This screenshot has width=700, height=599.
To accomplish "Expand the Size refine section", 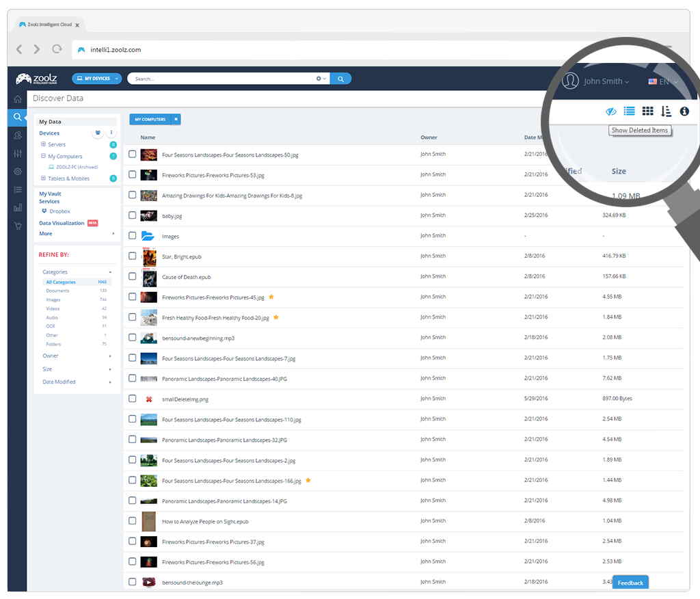I will point(110,369).
